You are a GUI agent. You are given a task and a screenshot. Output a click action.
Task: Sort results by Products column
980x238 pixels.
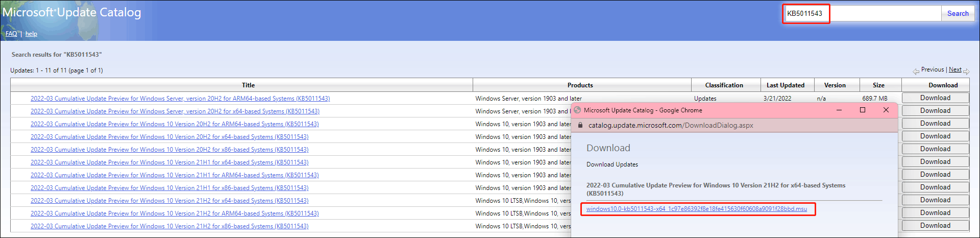point(580,85)
